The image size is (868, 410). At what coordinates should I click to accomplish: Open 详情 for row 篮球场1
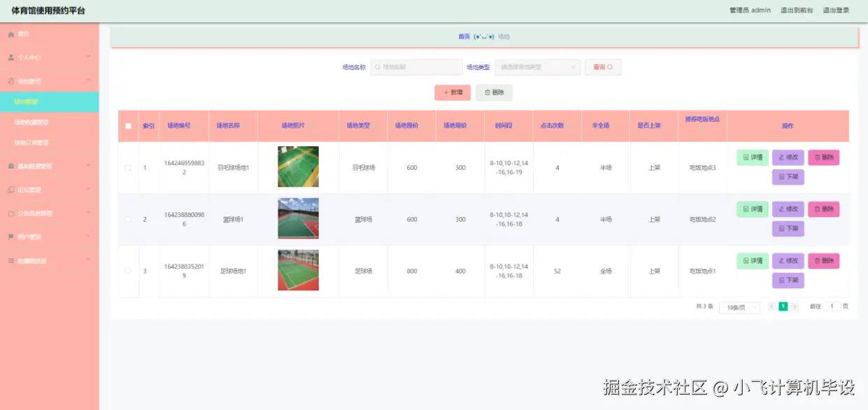(753, 209)
